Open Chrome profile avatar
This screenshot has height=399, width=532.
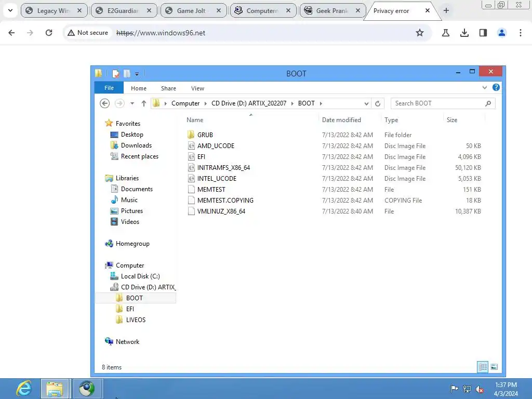click(x=501, y=33)
